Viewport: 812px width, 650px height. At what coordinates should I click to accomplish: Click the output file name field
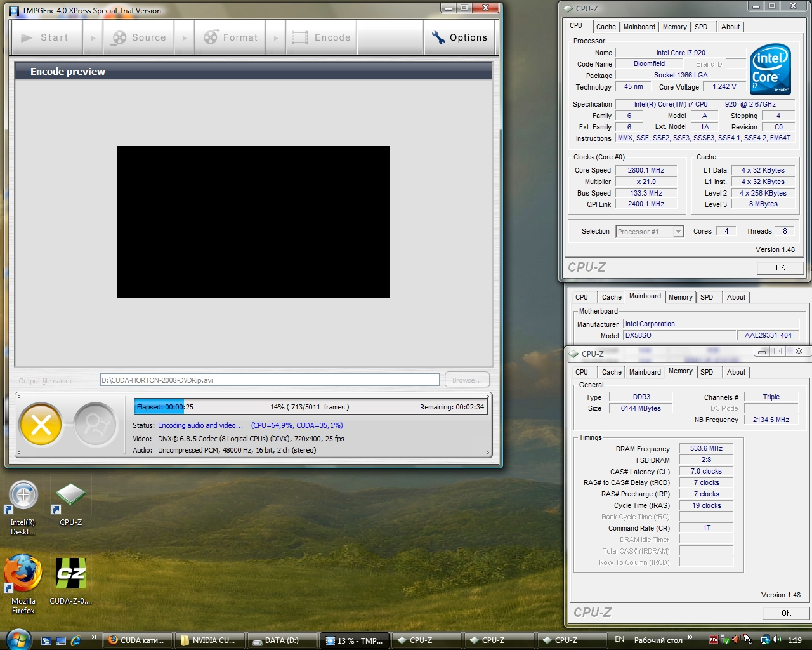(x=270, y=380)
